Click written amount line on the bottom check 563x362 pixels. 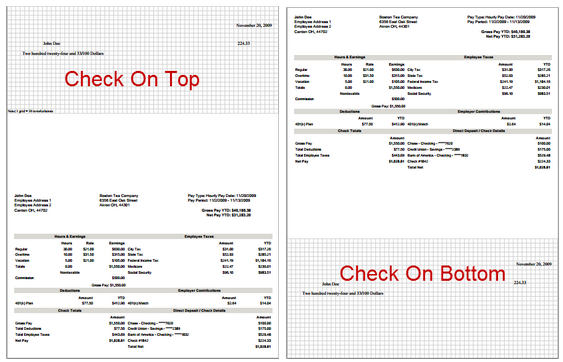343,293
